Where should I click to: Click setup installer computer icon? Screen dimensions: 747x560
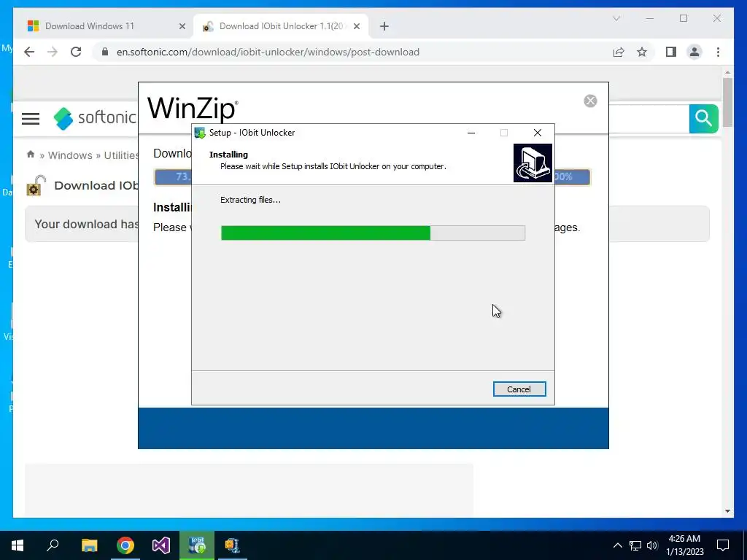coord(533,163)
